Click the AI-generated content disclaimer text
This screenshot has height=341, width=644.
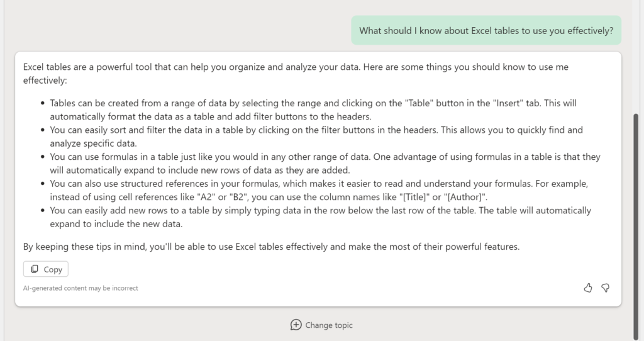(x=80, y=288)
